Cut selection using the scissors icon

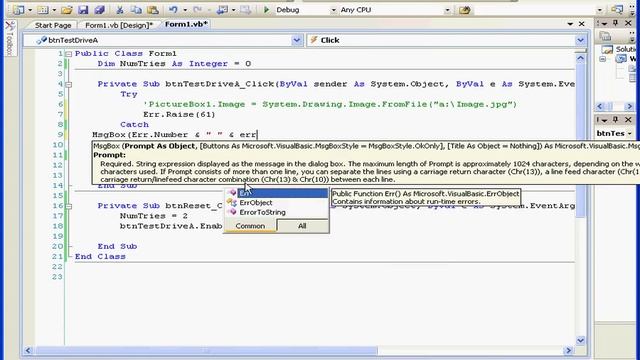coord(120,9)
